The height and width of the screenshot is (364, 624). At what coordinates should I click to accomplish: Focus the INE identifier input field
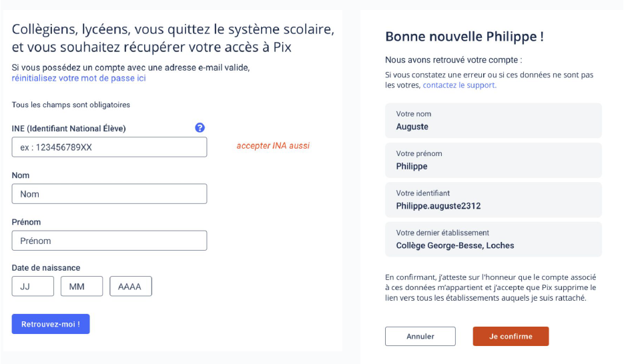pos(109,147)
